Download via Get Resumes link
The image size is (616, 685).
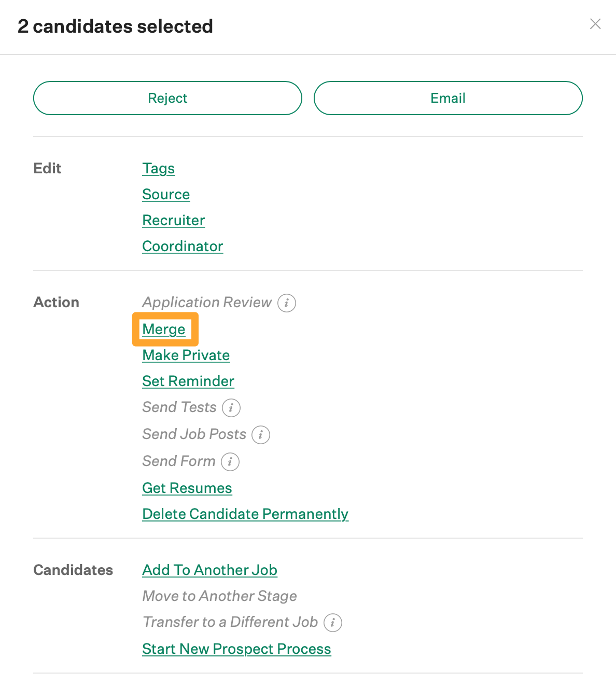tap(187, 488)
